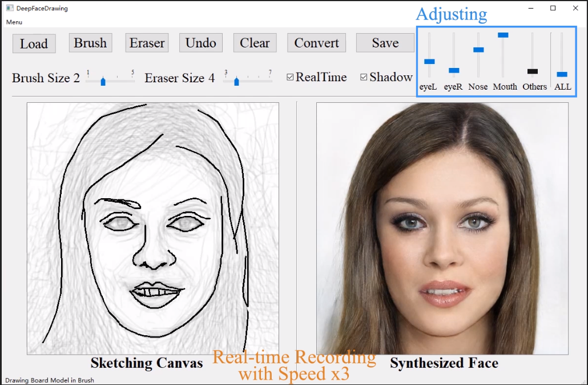The height and width of the screenshot is (385, 588).
Task: Undo the last stroke
Action: coord(200,43)
